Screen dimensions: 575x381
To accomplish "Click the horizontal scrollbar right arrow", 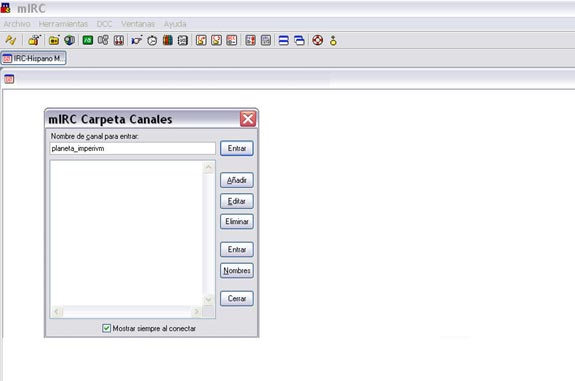I will (x=196, y=312).
